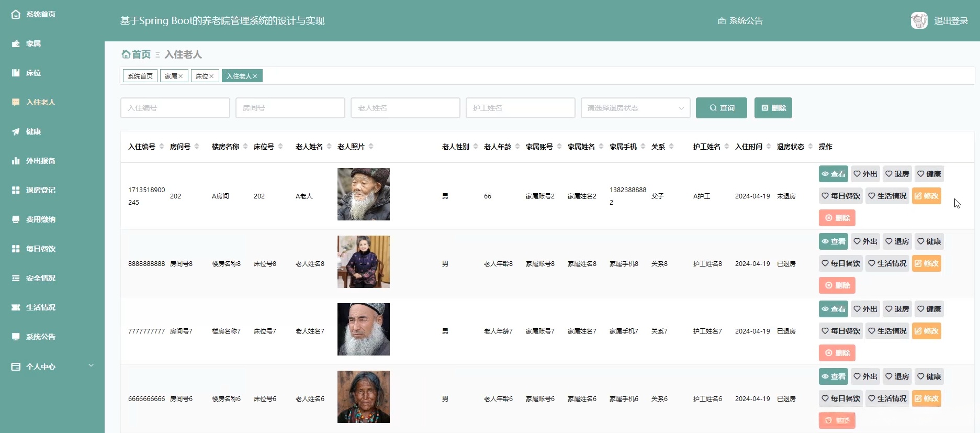This screenshot has width=980, height=433.
Task: Click 健康 for the 老人姓名6 row
Action: [x=929, y=376]
